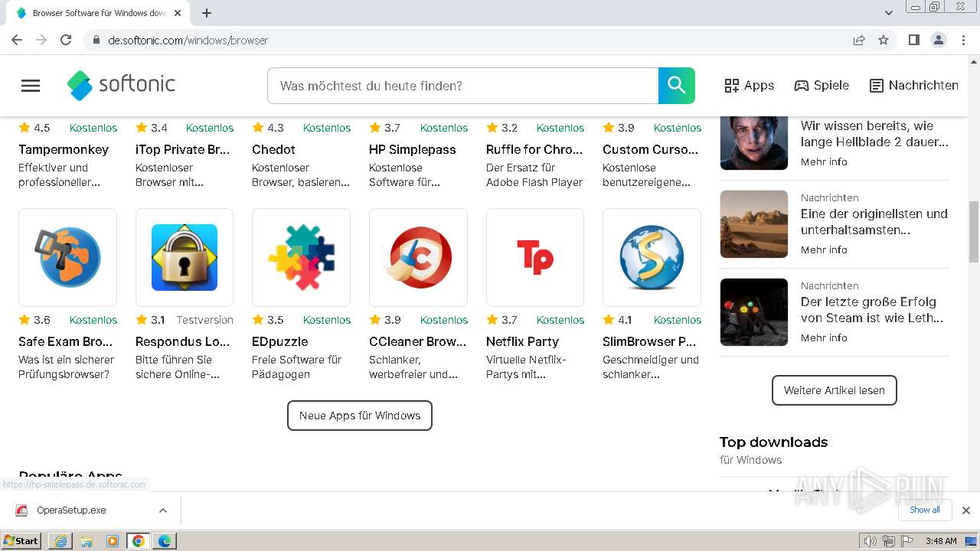This screenshot has height=551, width=980.
Task: Open the Spiele menu
Action: pyautogui.click(x=822, y=86)
